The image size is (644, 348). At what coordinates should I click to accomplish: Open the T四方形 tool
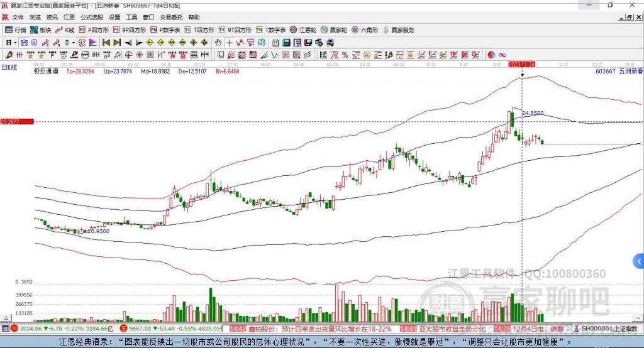click(199, 30)
